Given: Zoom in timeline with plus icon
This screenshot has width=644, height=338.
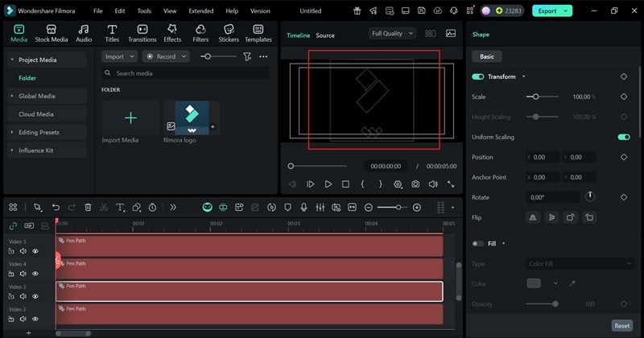Looking at the screenshot, I should [x=416, y=208].
